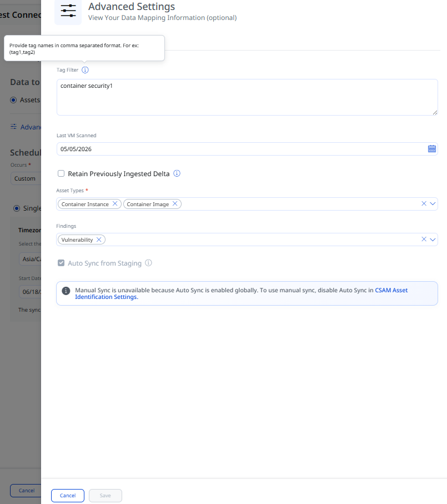Click the 'Advanced Settings' panel title
Viewport: 447px width, 504px height.
pos(132,7)
